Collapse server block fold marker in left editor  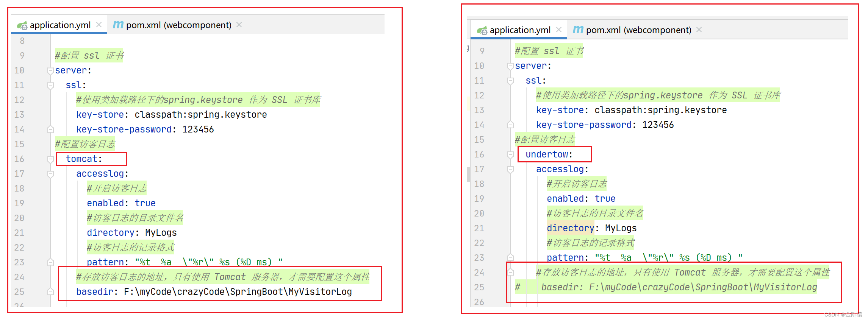click(x=50, y=71)
